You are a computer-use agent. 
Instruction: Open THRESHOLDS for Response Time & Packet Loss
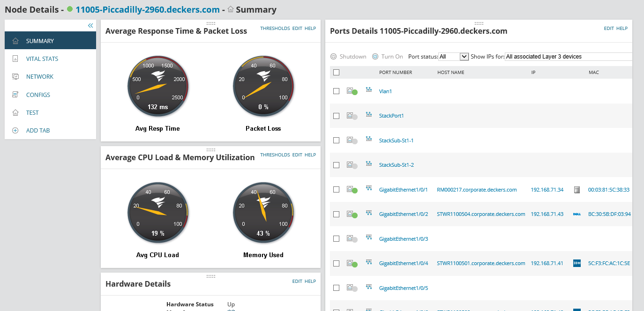coord(275,28)
